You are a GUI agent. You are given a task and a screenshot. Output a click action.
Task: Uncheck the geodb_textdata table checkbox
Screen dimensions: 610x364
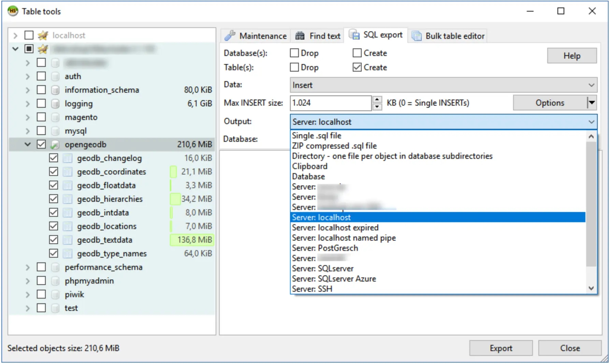54,240
